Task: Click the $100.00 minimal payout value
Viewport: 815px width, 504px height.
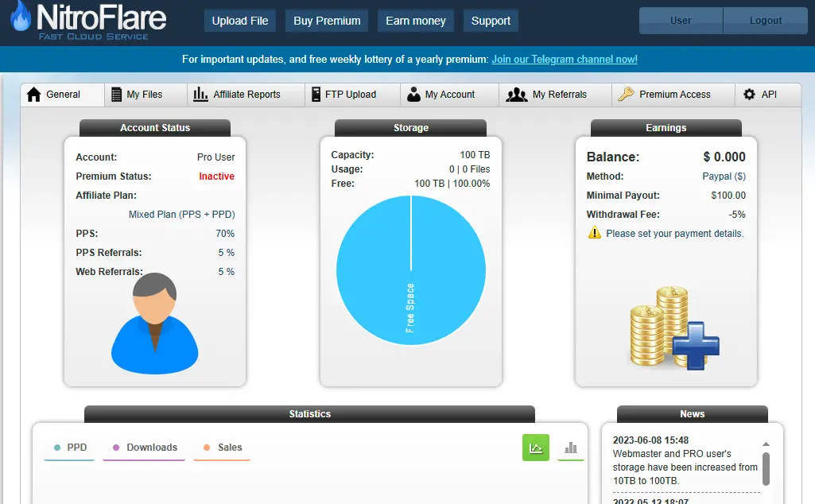Action: [x=728, y=196]
